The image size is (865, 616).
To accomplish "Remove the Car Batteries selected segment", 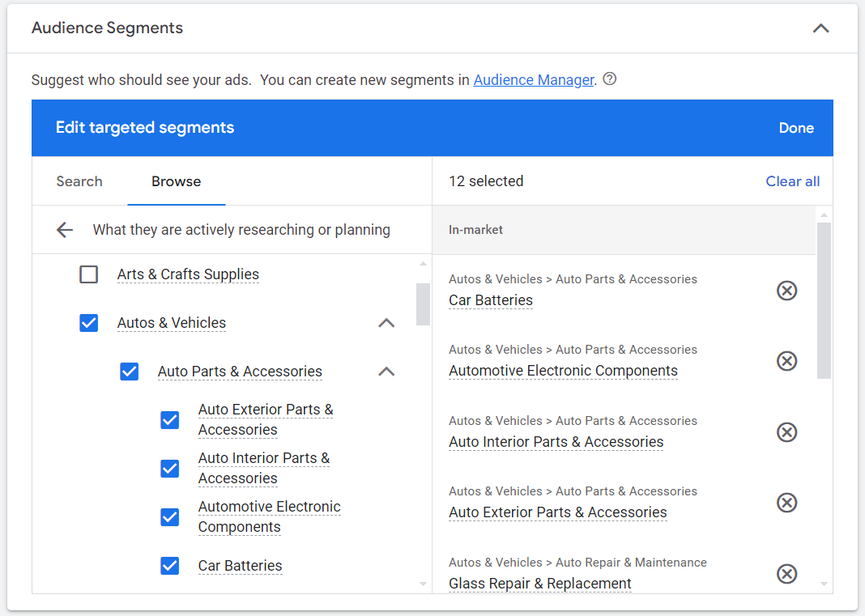I will pos(786,290).
